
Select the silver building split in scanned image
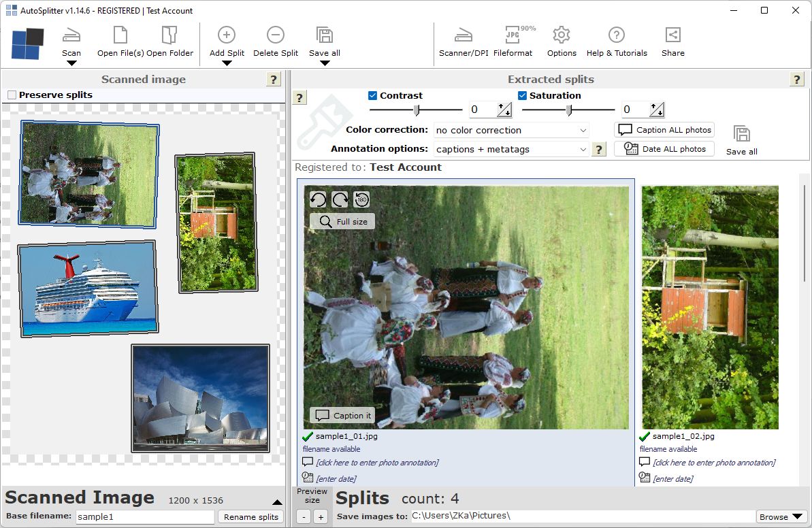point(200,398)
